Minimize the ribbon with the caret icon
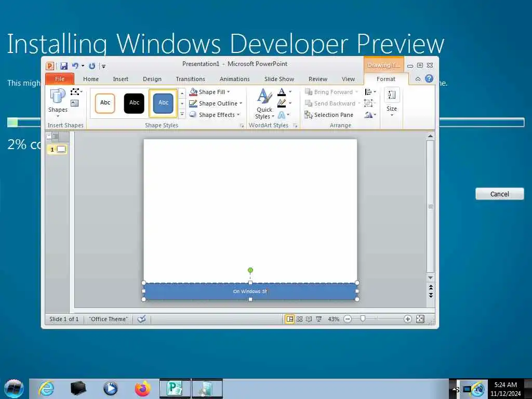Image resolution: width=532 pixels, height=399 pixels. [418, 79]
